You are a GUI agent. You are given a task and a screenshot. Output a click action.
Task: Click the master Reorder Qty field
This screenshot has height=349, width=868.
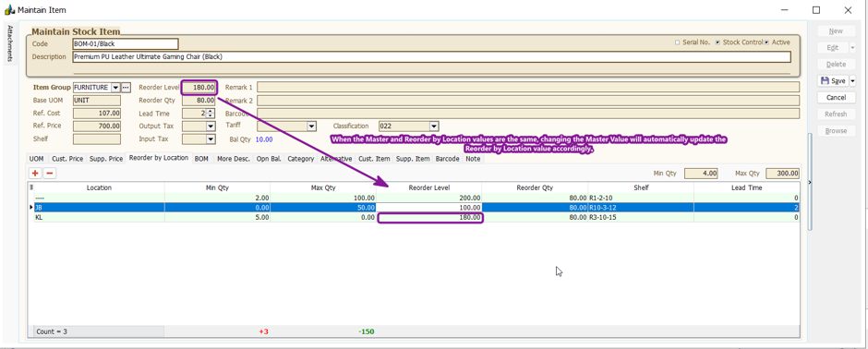tap(199, 100)
